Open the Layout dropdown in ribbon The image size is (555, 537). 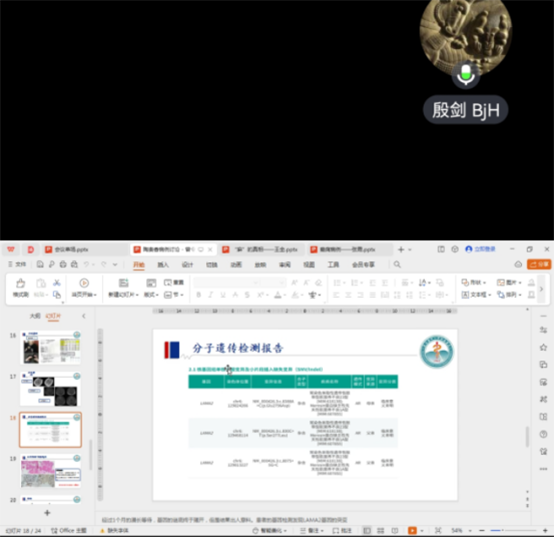pos(151,295)
